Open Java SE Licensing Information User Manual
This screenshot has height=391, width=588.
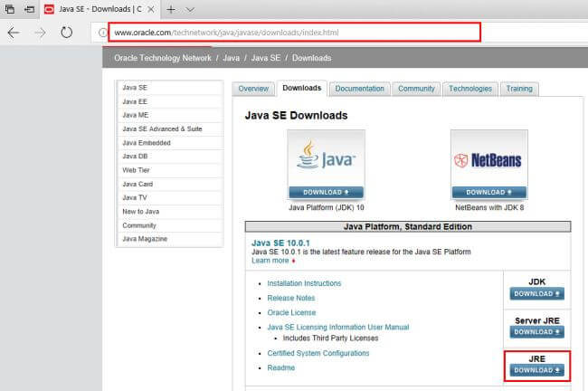338,328
